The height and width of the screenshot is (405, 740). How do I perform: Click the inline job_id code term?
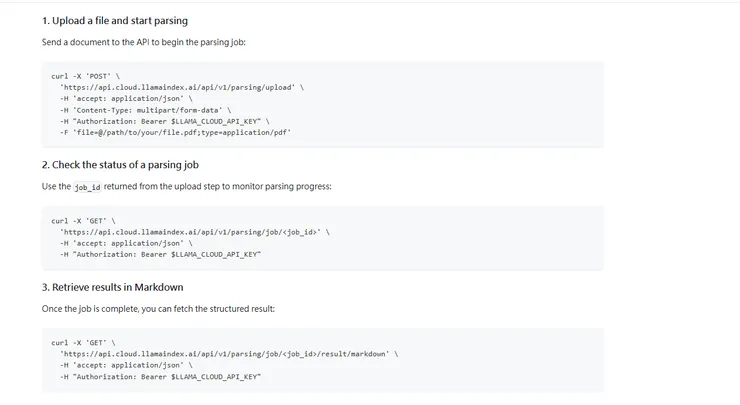[x=88, y=187]
